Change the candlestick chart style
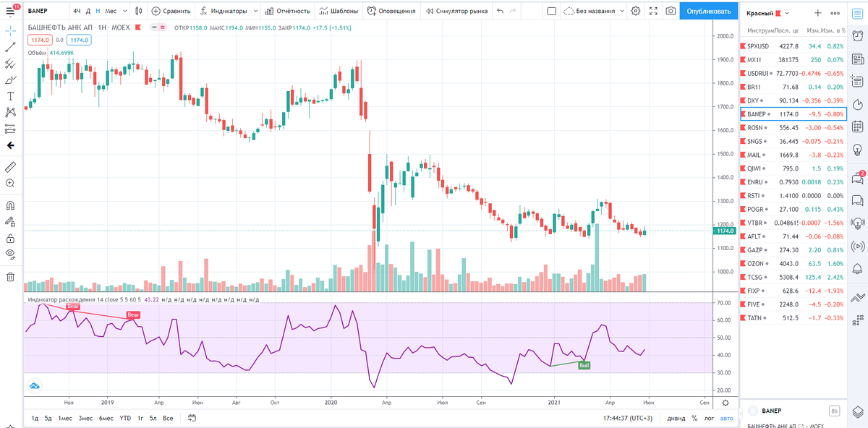Image resolution: width=868 pixels, height=428 pixels. (138, 11)
